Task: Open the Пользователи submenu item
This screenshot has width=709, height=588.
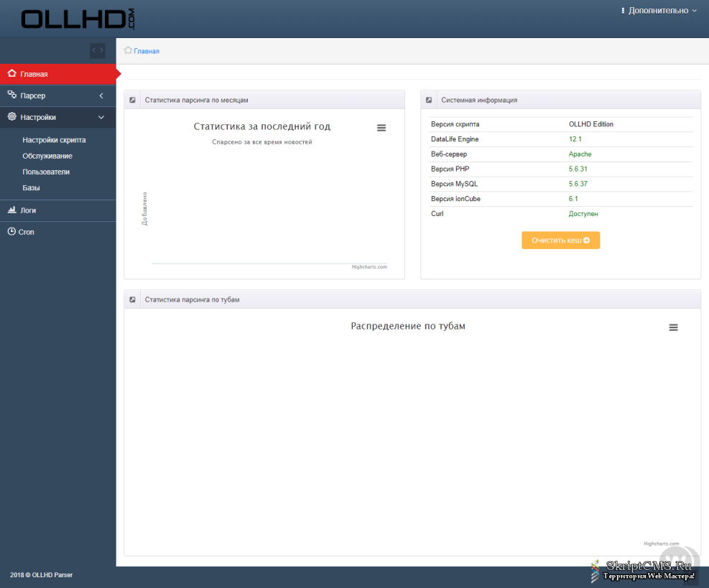Action: [46, 172]
